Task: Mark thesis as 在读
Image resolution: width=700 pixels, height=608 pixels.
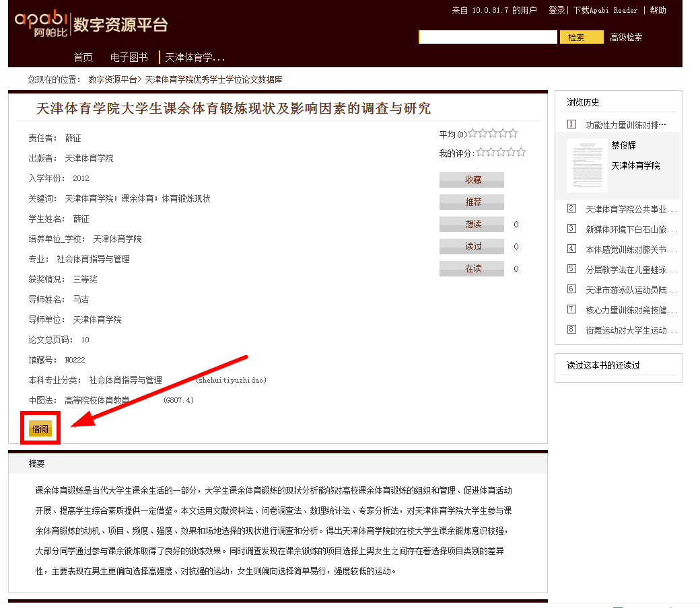Action: tap(471, 268)
